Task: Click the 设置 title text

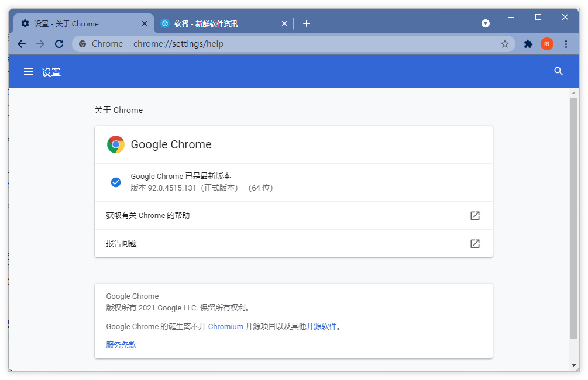Action: point(51,72)
